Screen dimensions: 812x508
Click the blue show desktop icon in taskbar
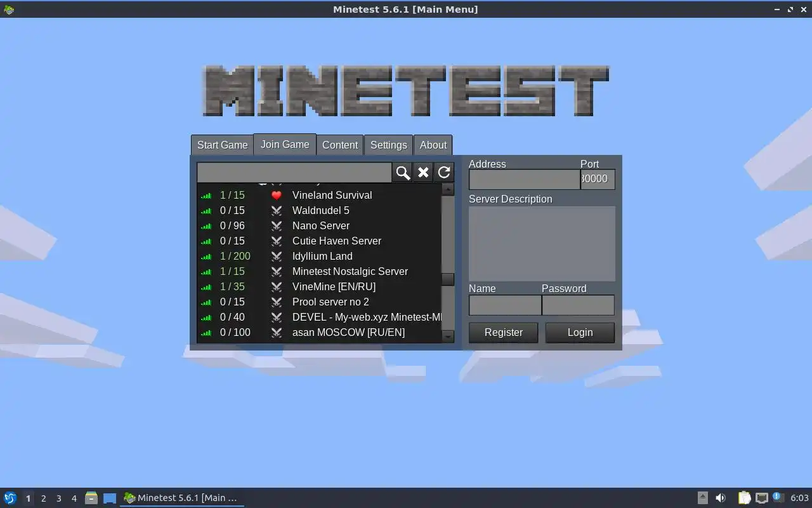click(110, 498)
